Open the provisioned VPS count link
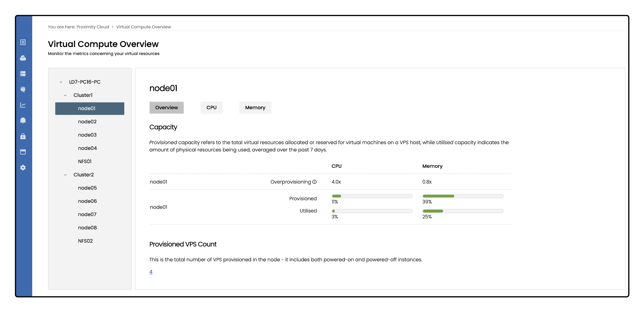The image size is (644, 312). coord(151,272)
